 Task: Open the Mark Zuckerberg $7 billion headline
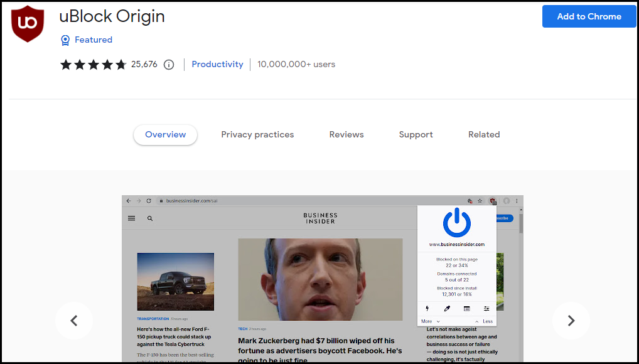[320, 351]
